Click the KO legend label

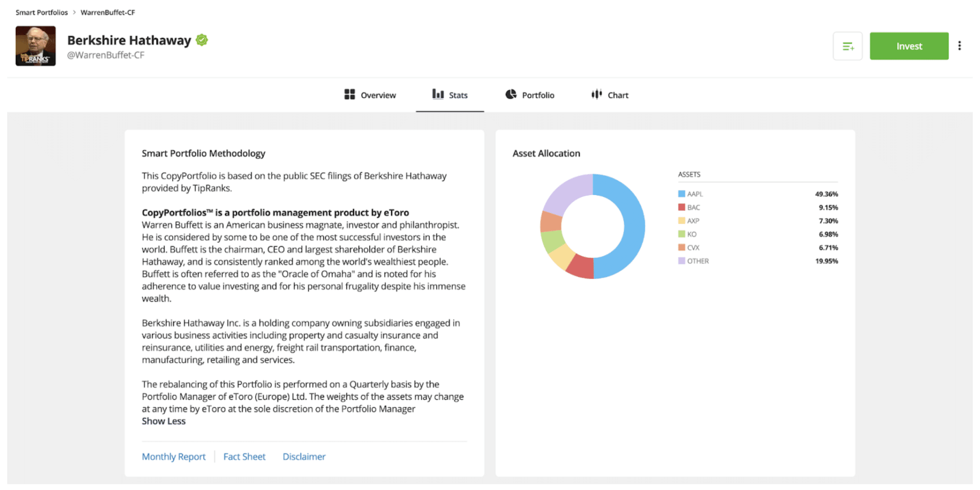pyautogui.click(x=691, y=234)
